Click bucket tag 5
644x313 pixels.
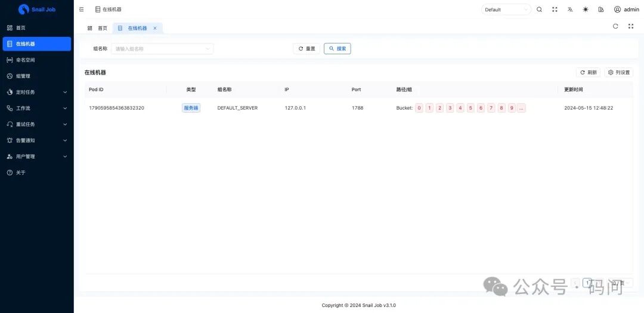470,108
